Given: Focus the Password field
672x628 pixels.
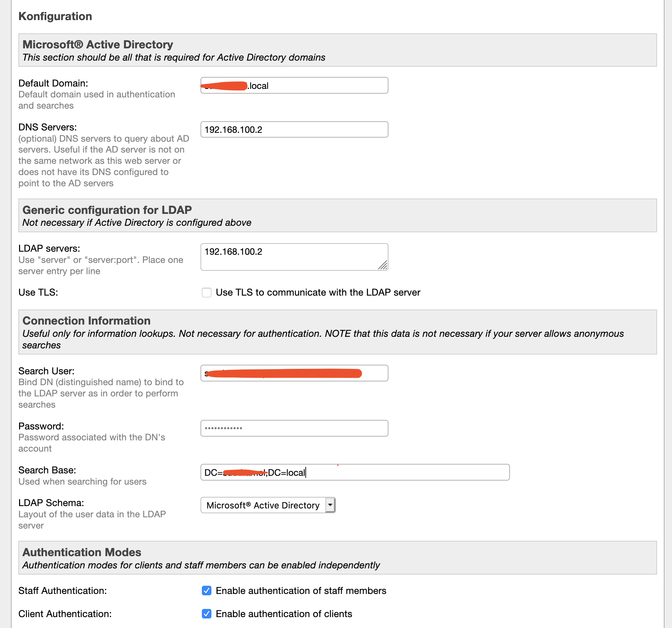Looking at the screenshot, I should (294, 428).
